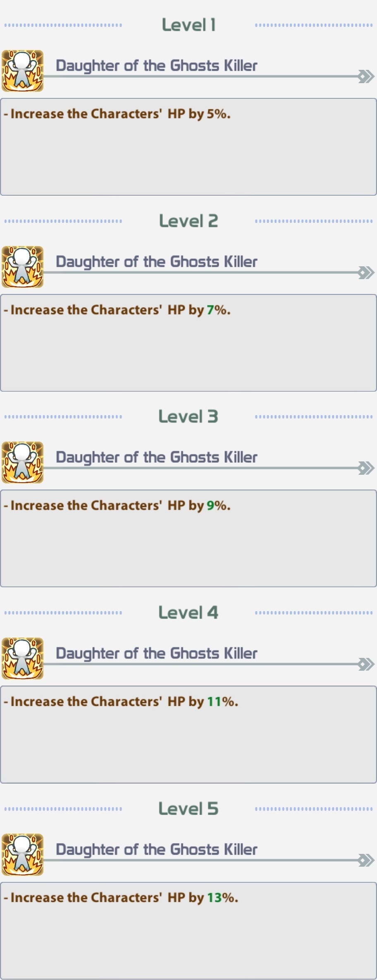
Task: Click the HP by 11% description box
Action: tap(188, 734)
